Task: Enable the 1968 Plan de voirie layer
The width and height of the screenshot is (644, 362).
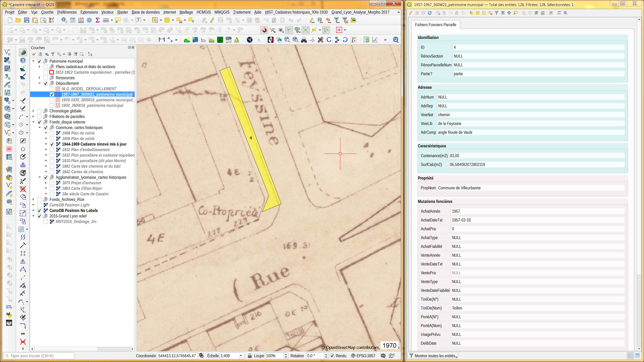Action: click(x=52, y=133)
